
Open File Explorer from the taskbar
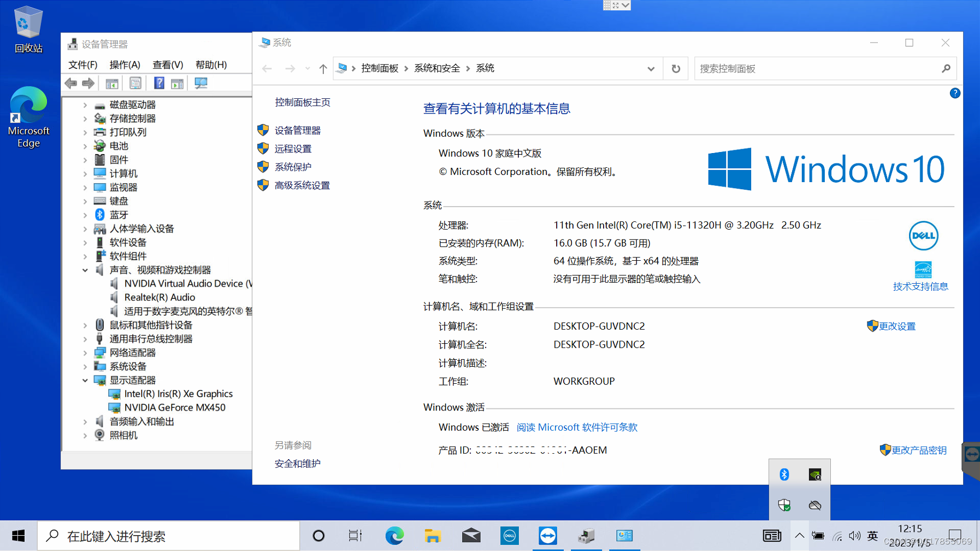[432, 536]
